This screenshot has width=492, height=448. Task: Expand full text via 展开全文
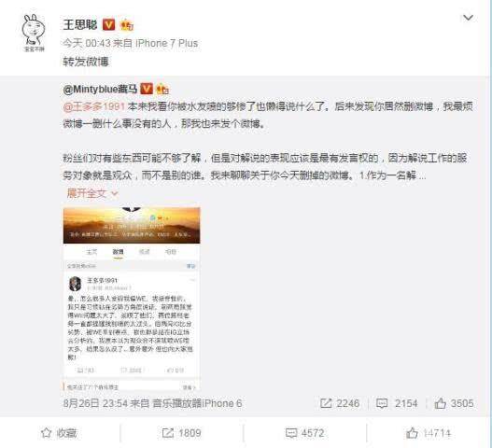[91, 193]
